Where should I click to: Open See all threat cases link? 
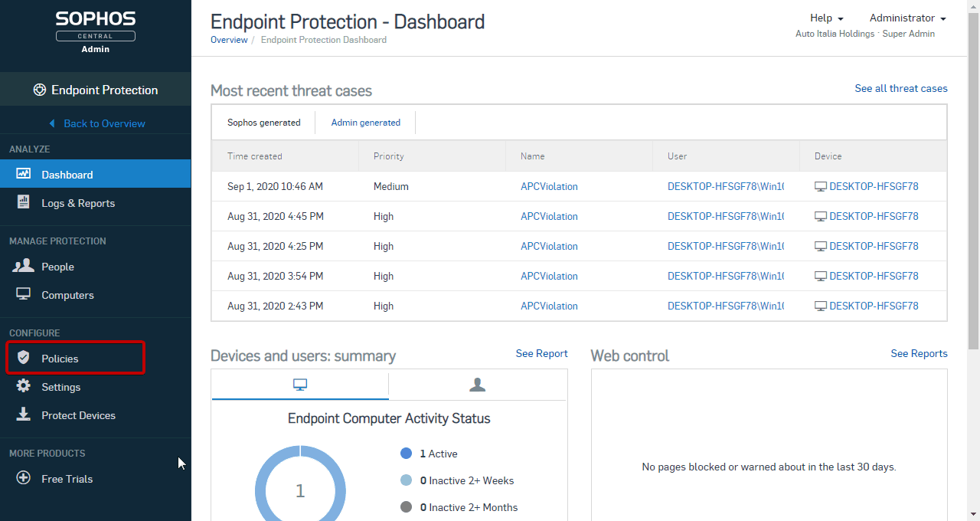(900, 88)
